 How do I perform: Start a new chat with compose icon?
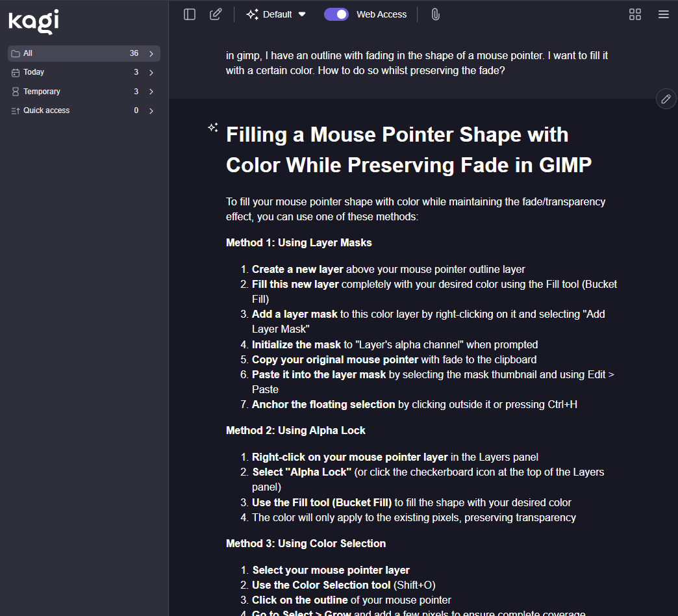pyautogui.click(x=216, y=14)
